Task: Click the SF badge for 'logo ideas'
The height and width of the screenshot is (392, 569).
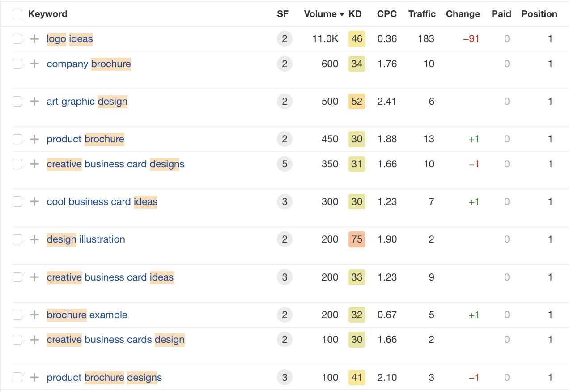Action: (x=284, y=39)
